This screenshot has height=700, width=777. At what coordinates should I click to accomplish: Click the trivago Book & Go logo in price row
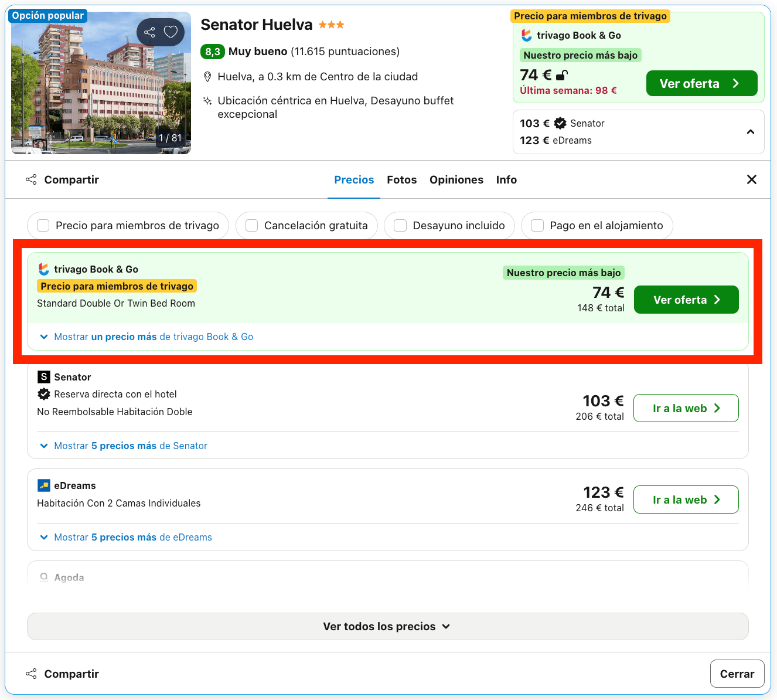[x=43, y=269]
